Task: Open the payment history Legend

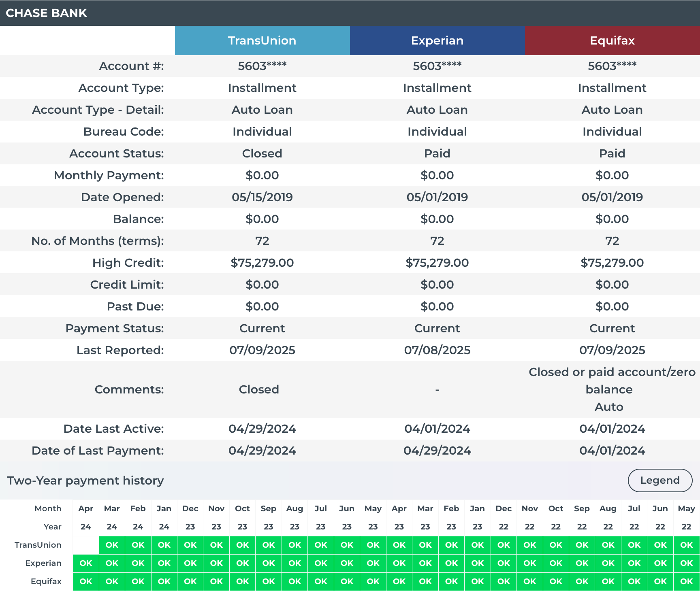Action: (x=660, y=480)
